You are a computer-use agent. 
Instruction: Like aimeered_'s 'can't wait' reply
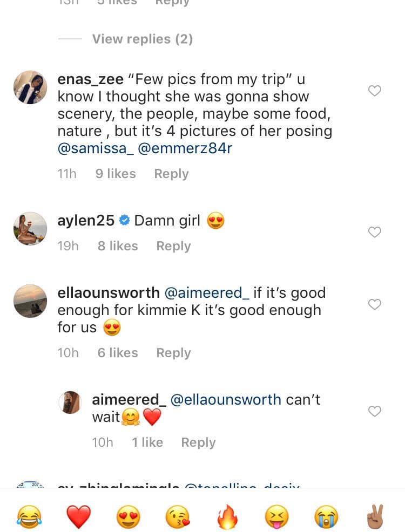pos(374,411)
